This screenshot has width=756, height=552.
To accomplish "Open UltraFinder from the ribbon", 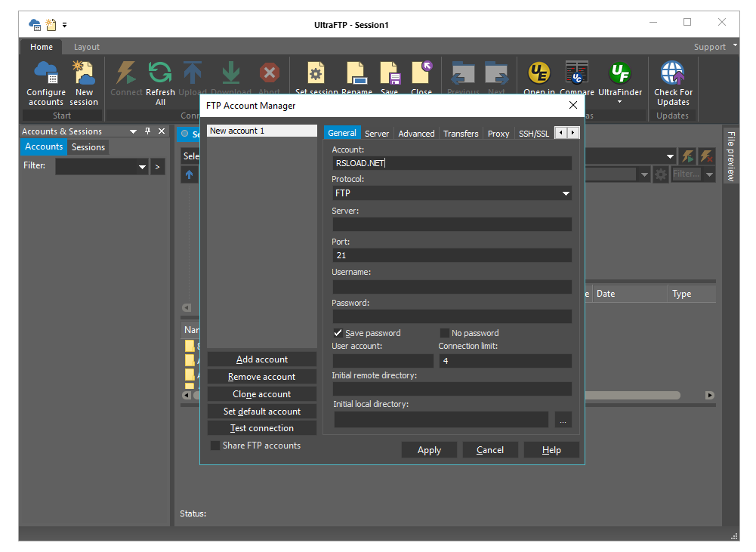I will [620, 81].
